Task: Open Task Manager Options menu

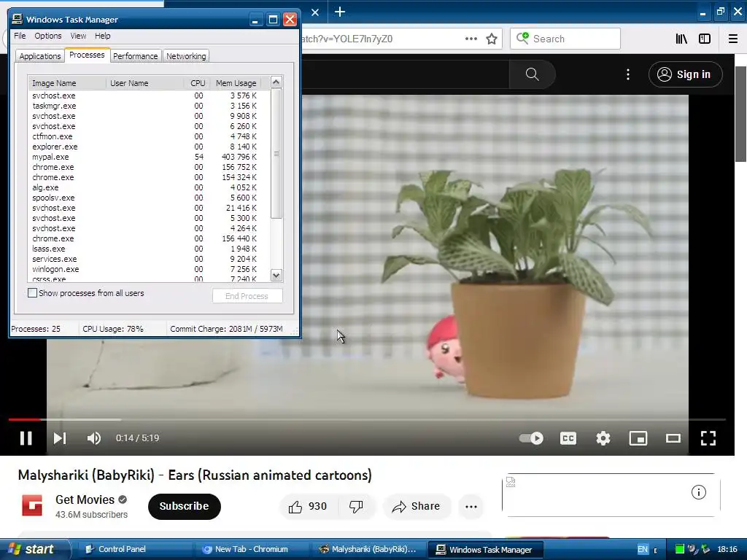Action: (x=47, y=36)
